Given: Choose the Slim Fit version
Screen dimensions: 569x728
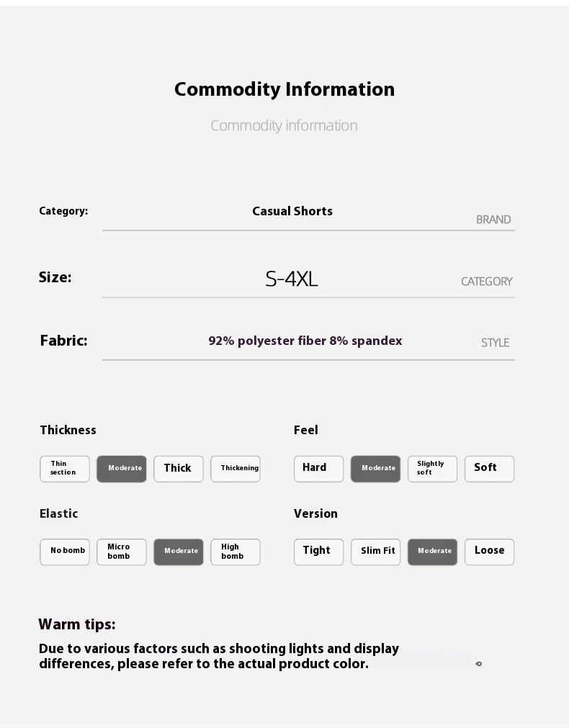Looking at the screenshot, I should [375, 552].
